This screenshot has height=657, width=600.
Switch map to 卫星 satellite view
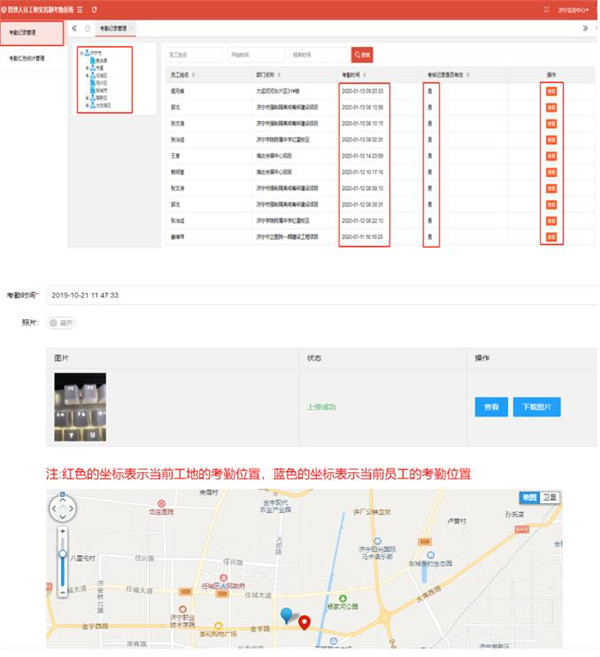pos(550,497)
